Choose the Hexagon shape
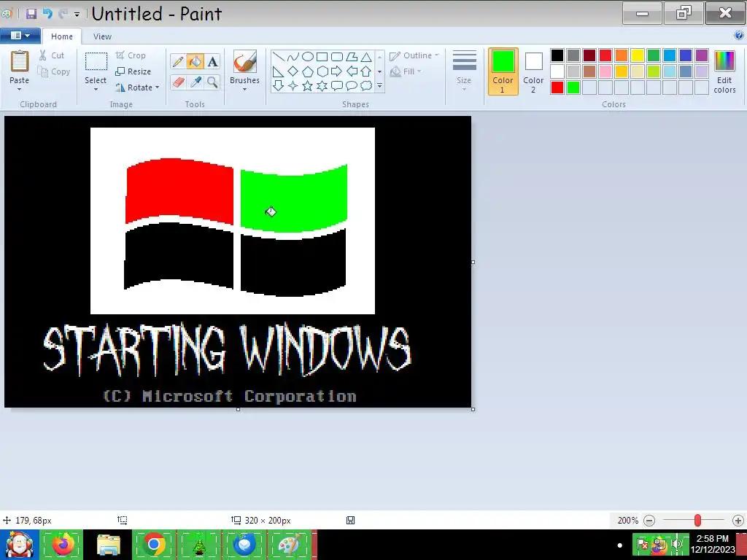This screenshot has width=747, height=560. coord(322,71)
